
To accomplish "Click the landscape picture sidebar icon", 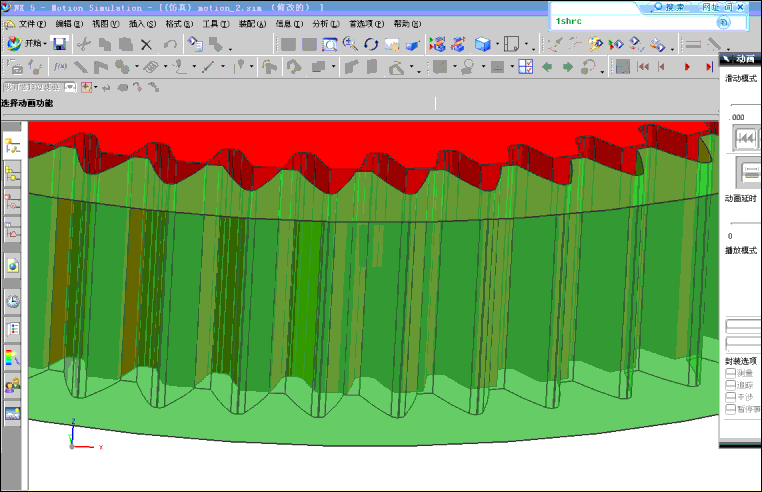I will (x=12, y=414).
